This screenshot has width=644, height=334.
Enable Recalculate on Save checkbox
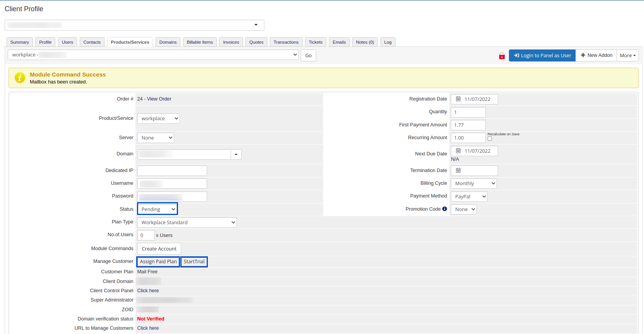pos(490,139)
